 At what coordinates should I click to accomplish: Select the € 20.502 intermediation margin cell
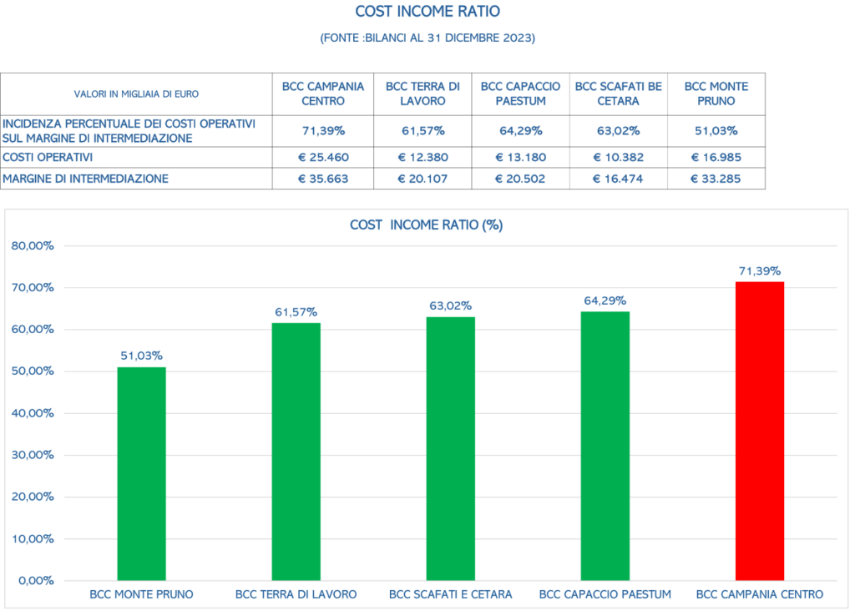(521, 179)
